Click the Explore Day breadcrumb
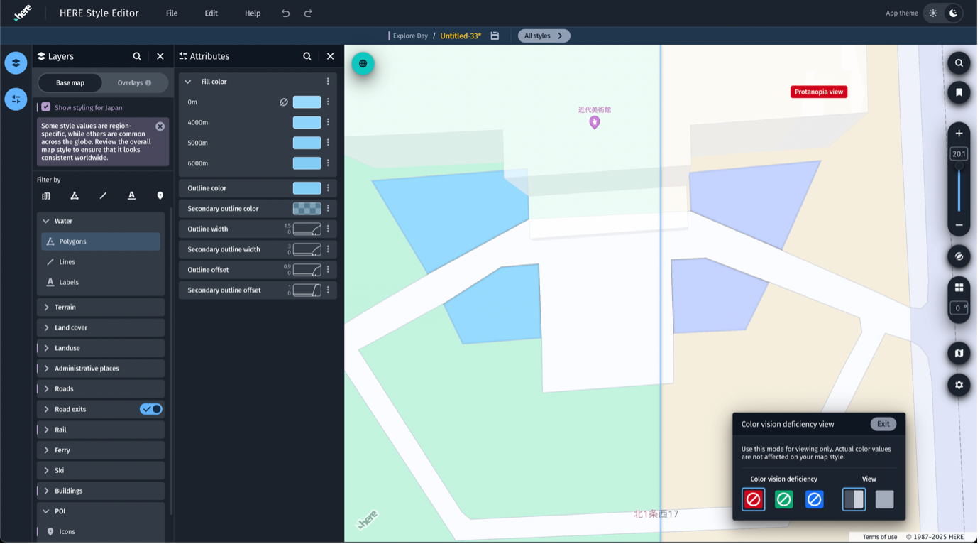Viewport: 980px width, 544px height. tap(412, 36)
